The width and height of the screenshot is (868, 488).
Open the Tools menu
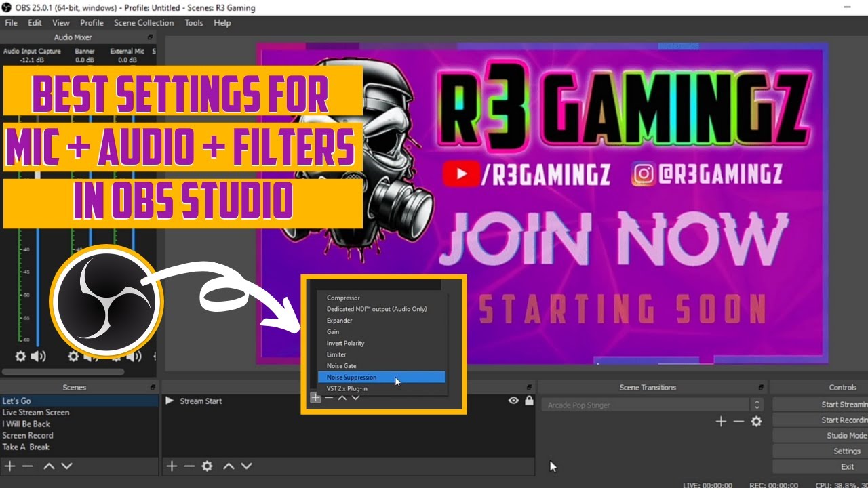(194, 22)
